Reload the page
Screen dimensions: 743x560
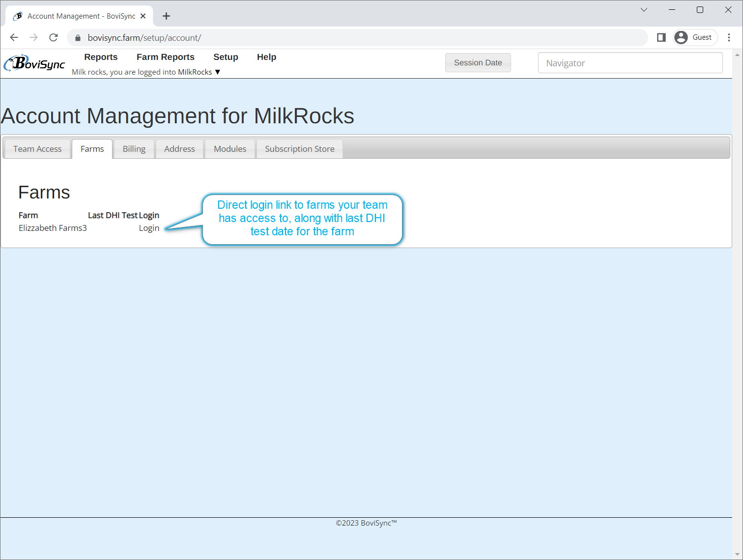(x=54, y=37)
